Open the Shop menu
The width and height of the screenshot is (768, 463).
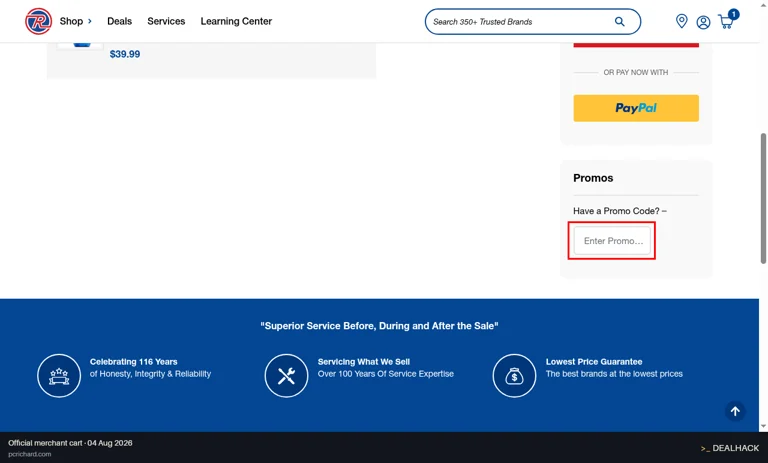coord(71,21)
